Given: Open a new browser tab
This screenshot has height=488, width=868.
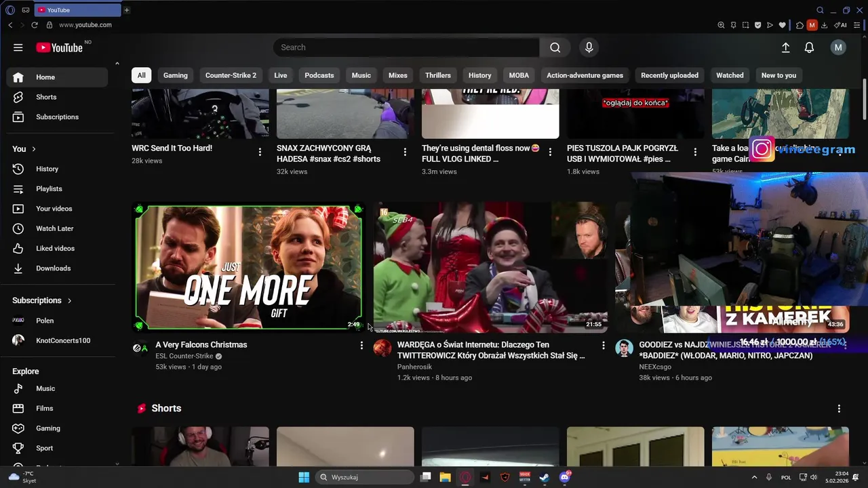Looking at the screenshot, I should (x=126, y=10).
